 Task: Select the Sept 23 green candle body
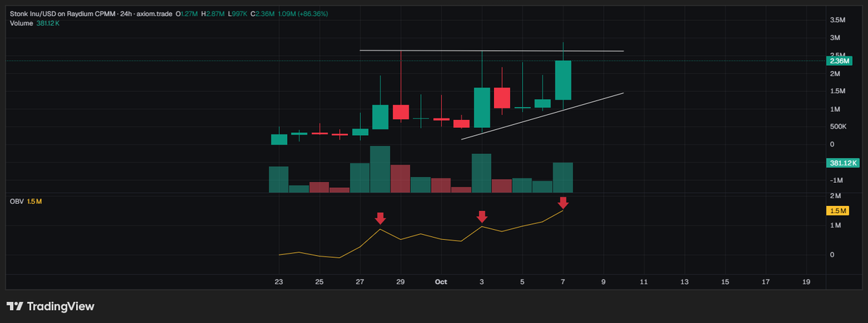(279, 139)
